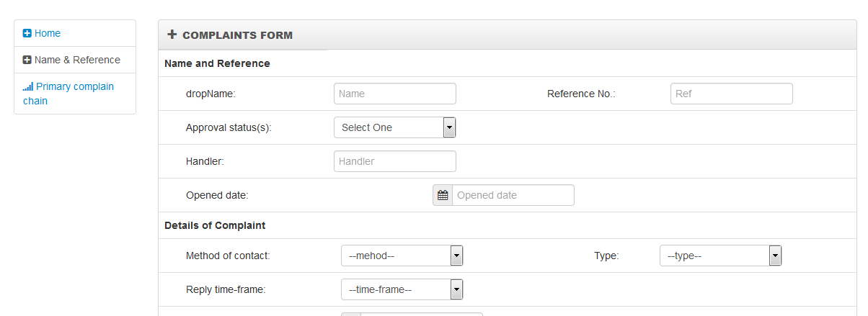868x316 pixels.
Task: Click the Name and Reference section heading
Action: pos(217,63)
